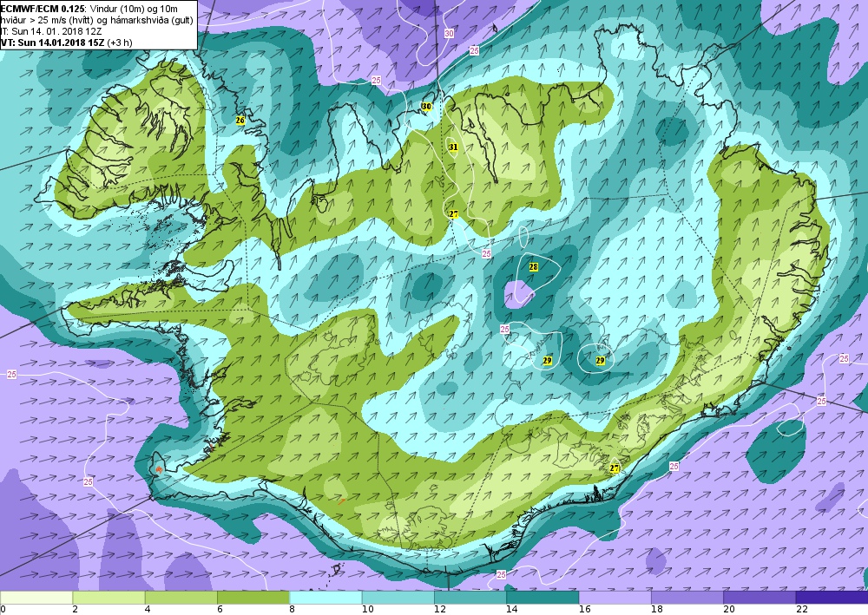
Task: Pick the green 4–6 legend color band
Action: (x=181, y=598)
